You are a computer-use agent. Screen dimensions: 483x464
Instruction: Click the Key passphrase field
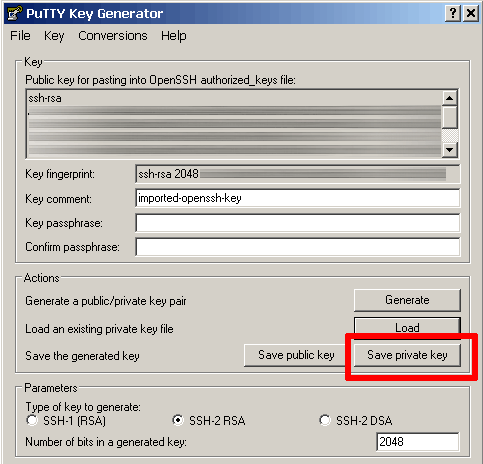297,223
